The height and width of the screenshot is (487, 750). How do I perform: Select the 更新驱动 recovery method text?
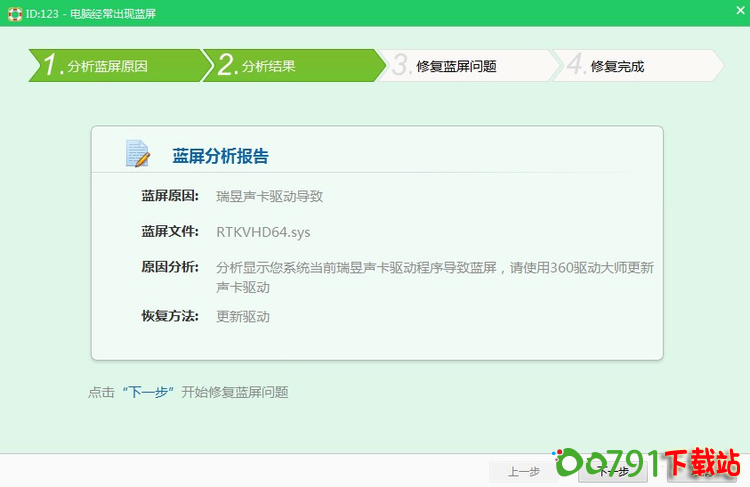(x=243, y=316)
